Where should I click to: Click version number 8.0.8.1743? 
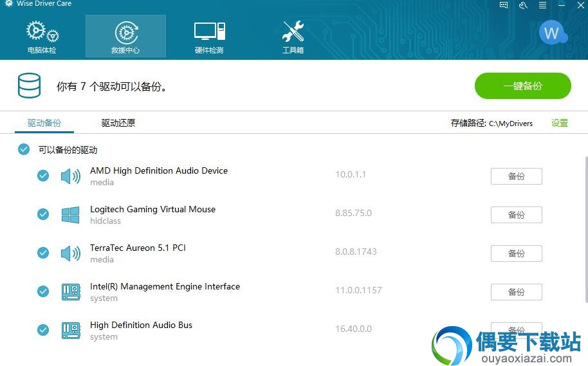coord(356,252)
